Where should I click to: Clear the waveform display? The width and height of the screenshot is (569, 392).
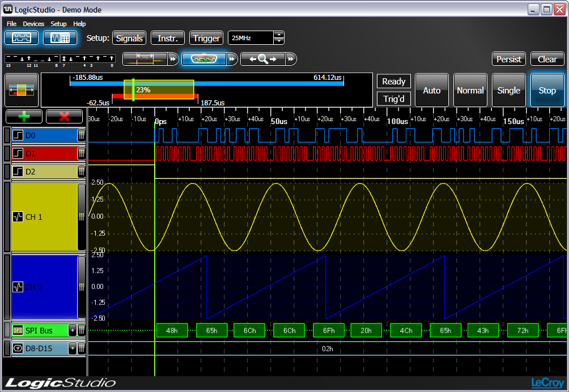[547, 59]
